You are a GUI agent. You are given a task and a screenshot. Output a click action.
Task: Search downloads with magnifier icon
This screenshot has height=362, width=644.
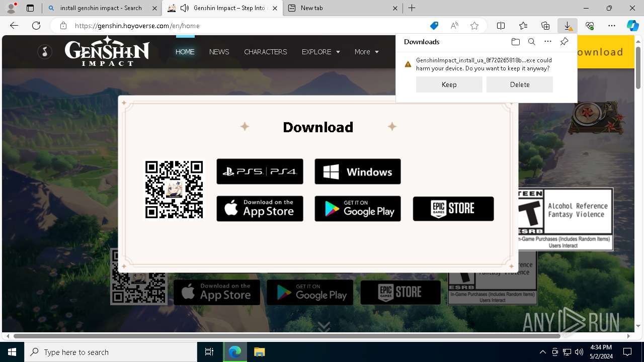532,42
